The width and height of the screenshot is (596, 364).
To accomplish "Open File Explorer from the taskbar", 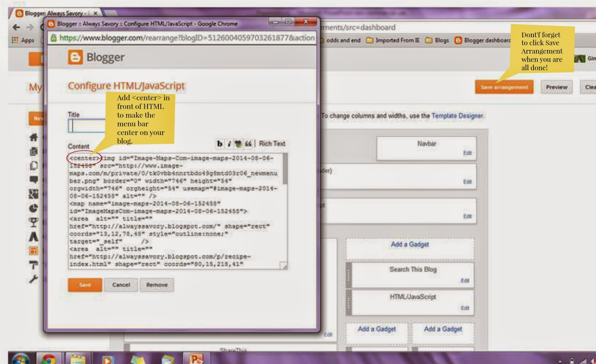I will click(78, 359).
